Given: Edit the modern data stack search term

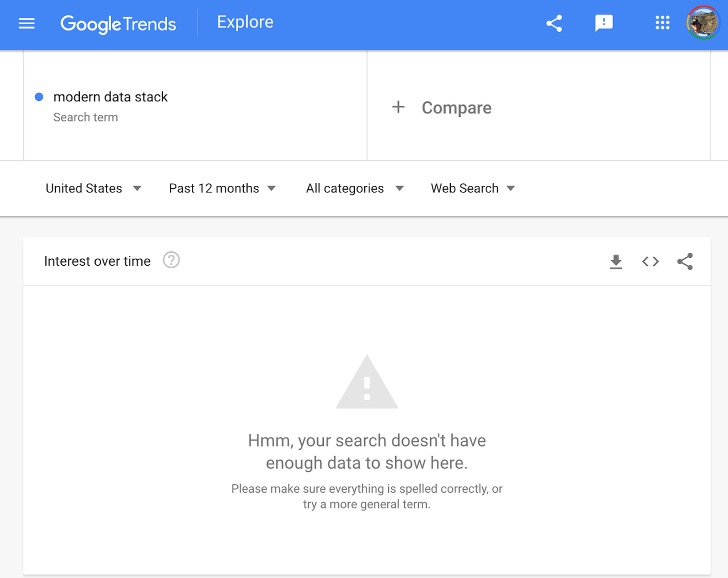Looking at the screenshot, I should (110, 97).
